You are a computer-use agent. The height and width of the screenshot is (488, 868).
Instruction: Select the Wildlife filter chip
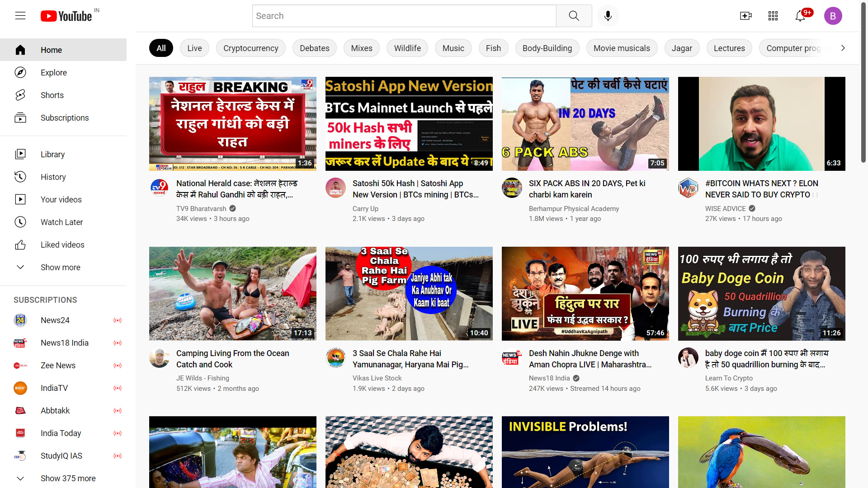(407, 48)
